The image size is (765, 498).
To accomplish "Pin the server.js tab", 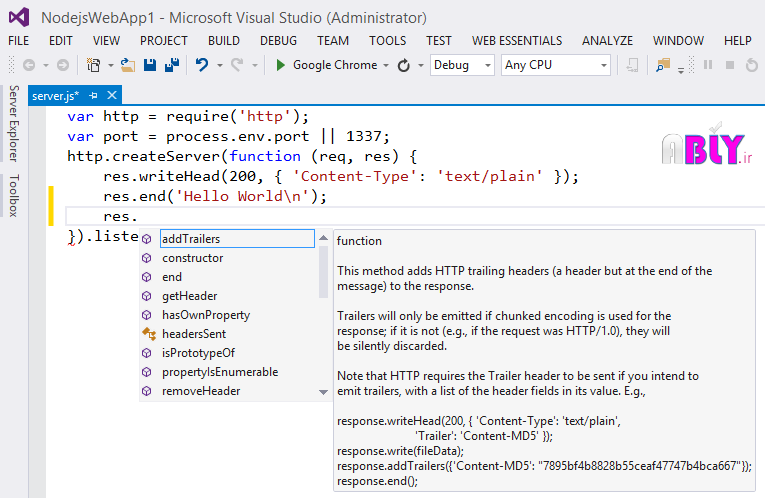I will pos(93,96).
